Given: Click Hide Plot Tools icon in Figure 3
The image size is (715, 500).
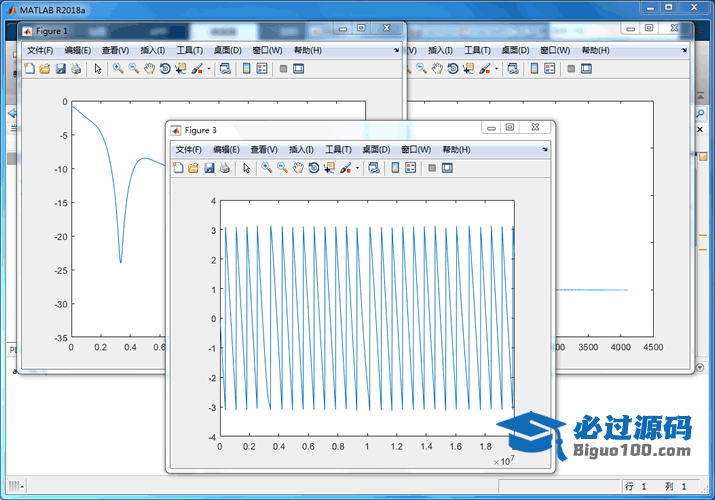Looking at the screenshot, I should [432, 168].
